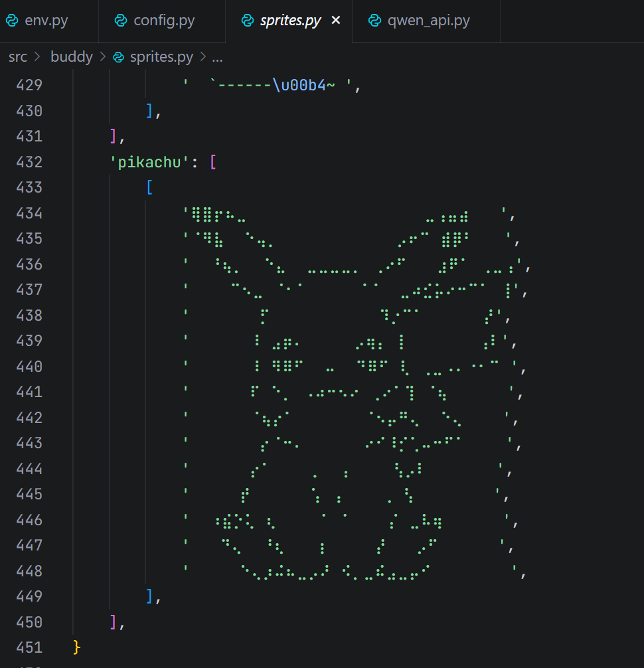Click the Python icon on config.py tab
Screen dimensions: 644x668
tap(121, 21)
